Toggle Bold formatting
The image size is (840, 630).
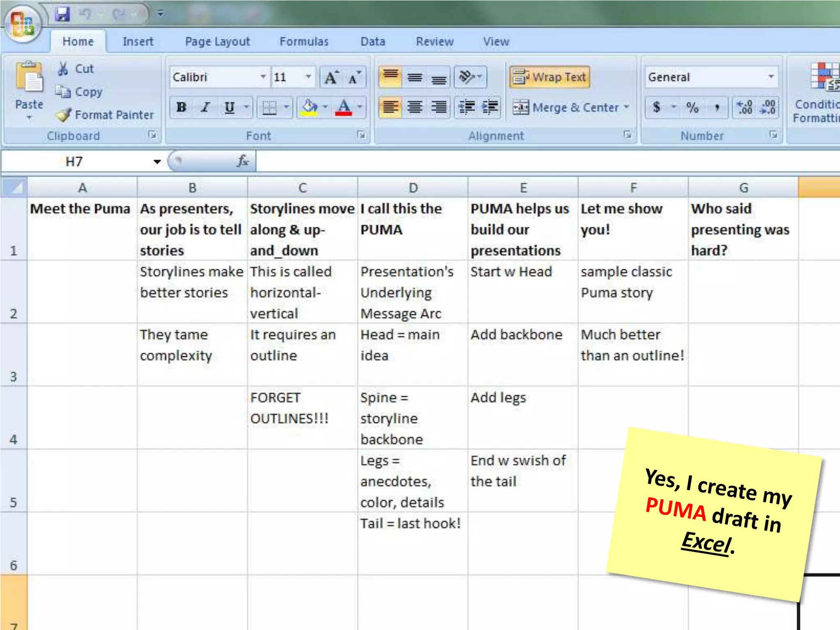click(x=181, y=107)
